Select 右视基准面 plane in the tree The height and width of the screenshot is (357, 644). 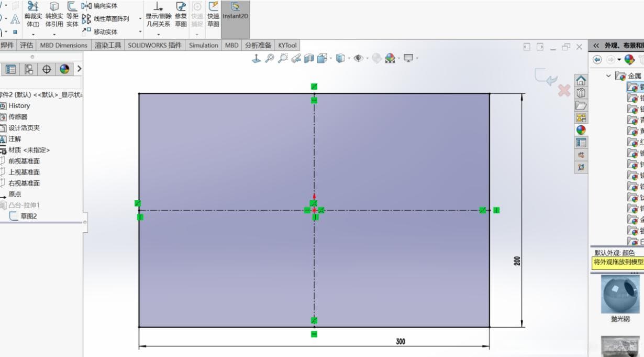(20, 183)
